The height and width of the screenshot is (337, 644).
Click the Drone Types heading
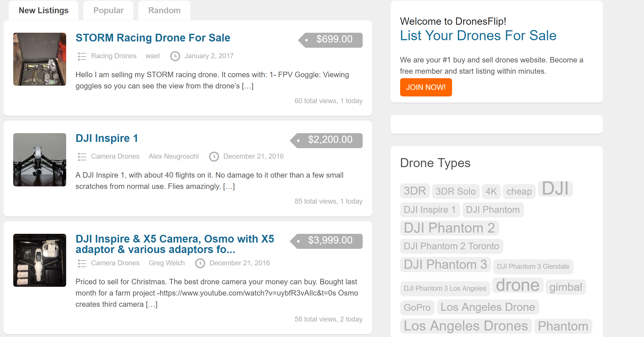(435, 163)
